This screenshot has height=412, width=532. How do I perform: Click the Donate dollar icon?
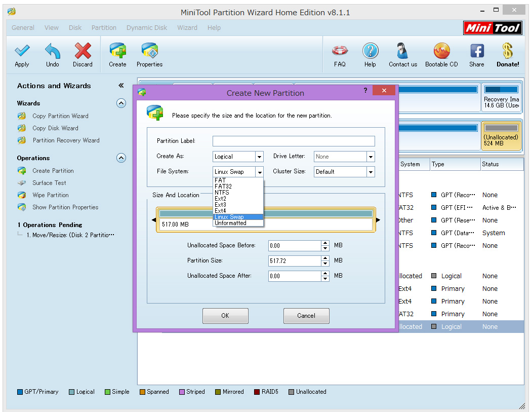508,51
